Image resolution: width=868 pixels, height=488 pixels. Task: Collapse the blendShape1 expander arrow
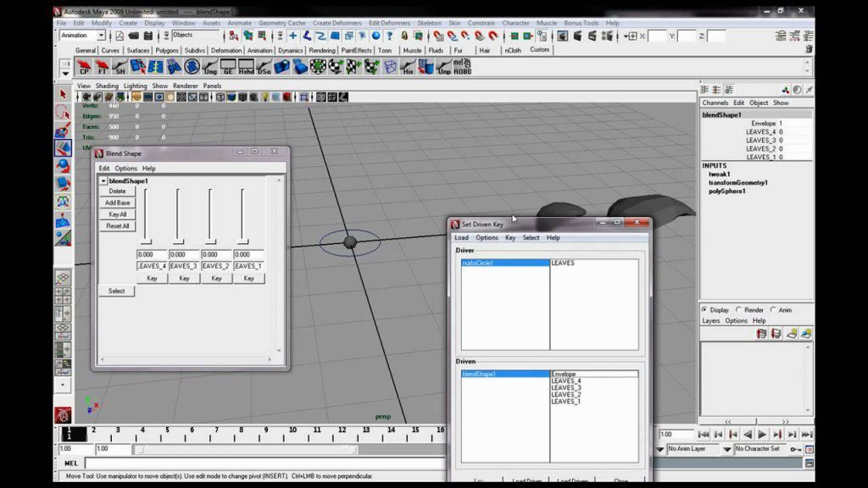pyautogui.click(x=103, y=181)
